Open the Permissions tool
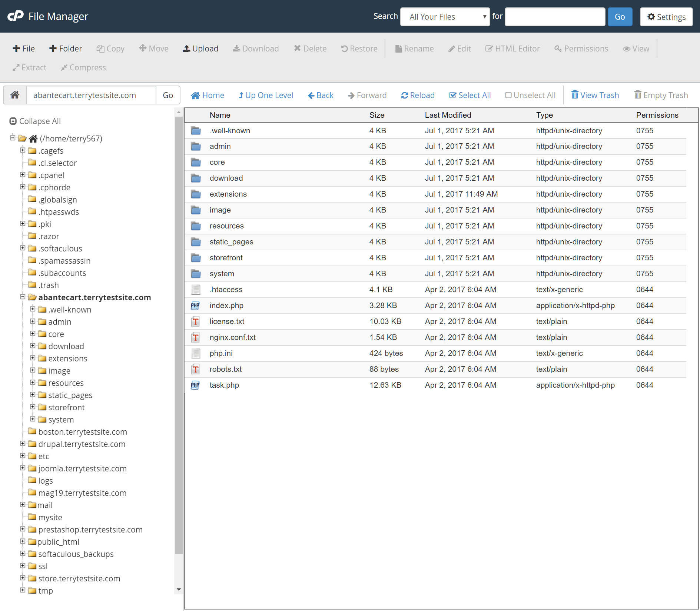 tap(581, 49)
